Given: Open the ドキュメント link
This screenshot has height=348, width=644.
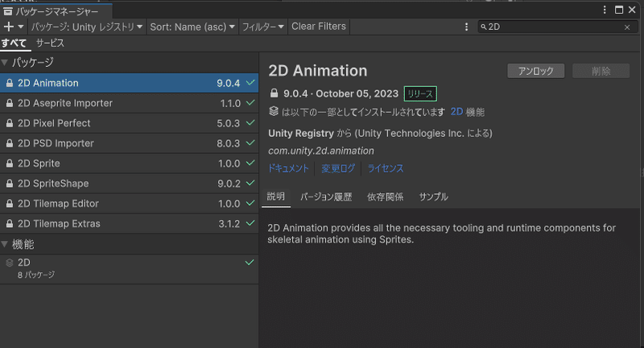Looking at the screenshot, I should pos(288,168).
